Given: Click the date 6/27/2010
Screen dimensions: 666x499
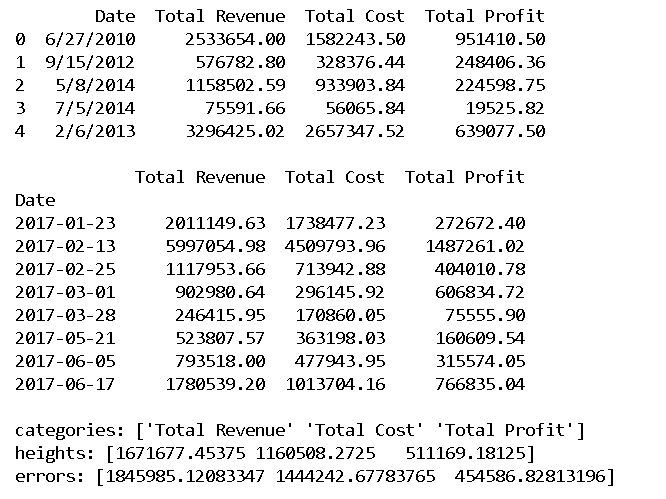Looking at the screenshot, I should coord(90,39).
